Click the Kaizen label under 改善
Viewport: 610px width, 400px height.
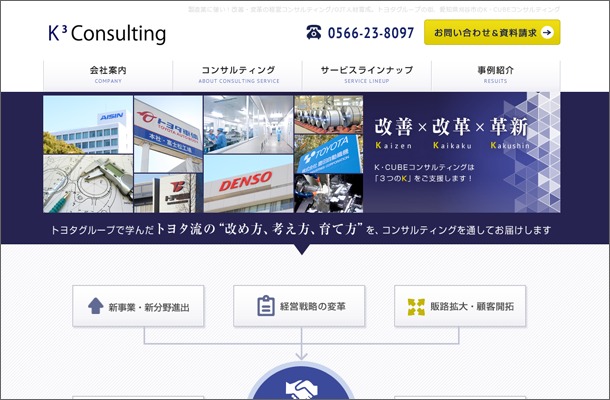point(393,146)
